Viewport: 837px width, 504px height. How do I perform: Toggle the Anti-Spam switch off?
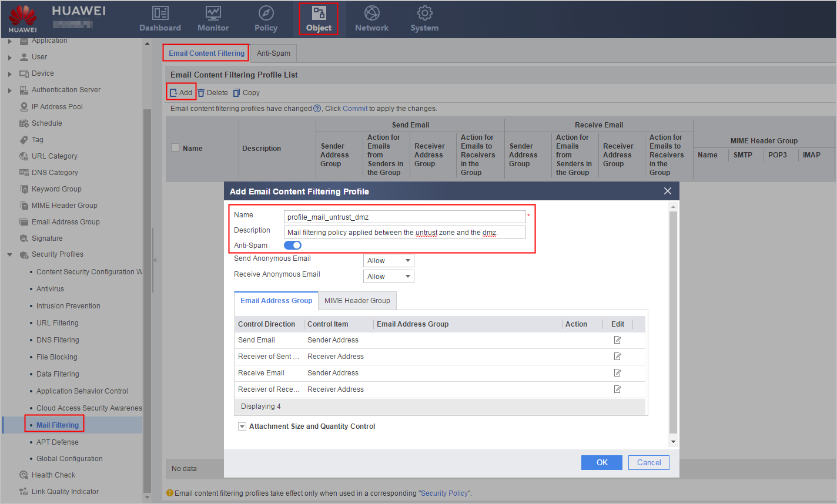point(293,246)
